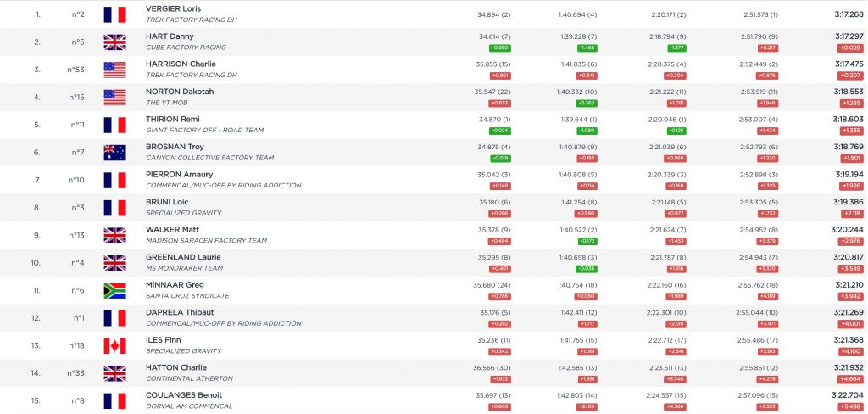Click team name DORVAL AM COMMENCAL
Image resolution: width=868 pixels, height=414 pixels.
pyautogui.click(x=189, y=406)
